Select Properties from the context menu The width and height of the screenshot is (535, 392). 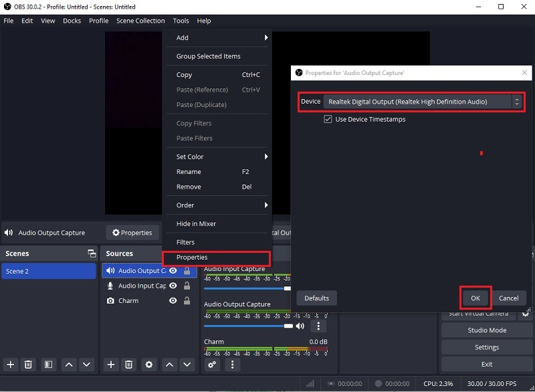tap(192, 257)
